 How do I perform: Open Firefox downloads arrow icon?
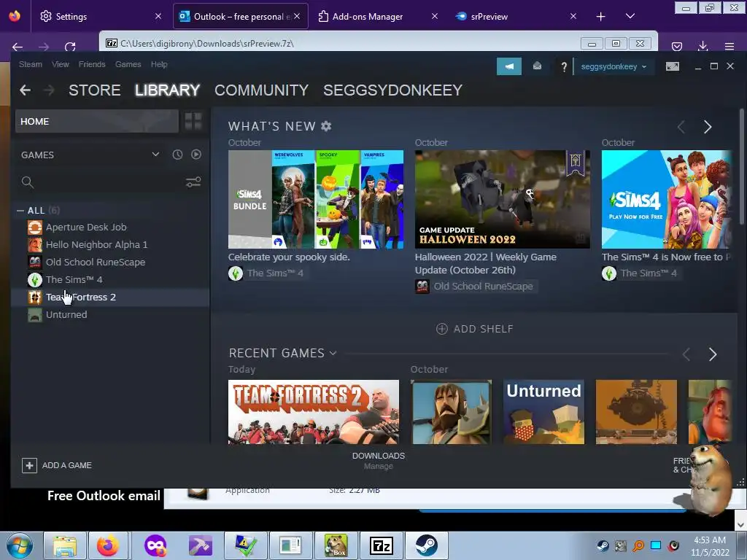[703, 46]
